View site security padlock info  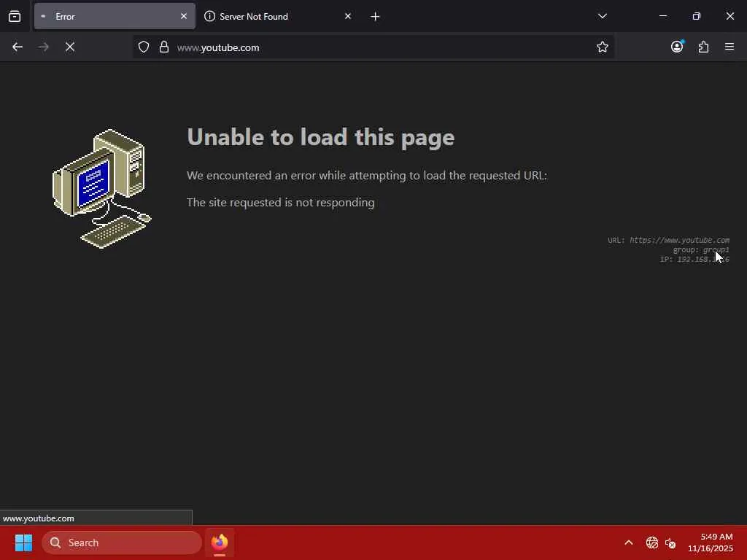(x=164, y=47)
